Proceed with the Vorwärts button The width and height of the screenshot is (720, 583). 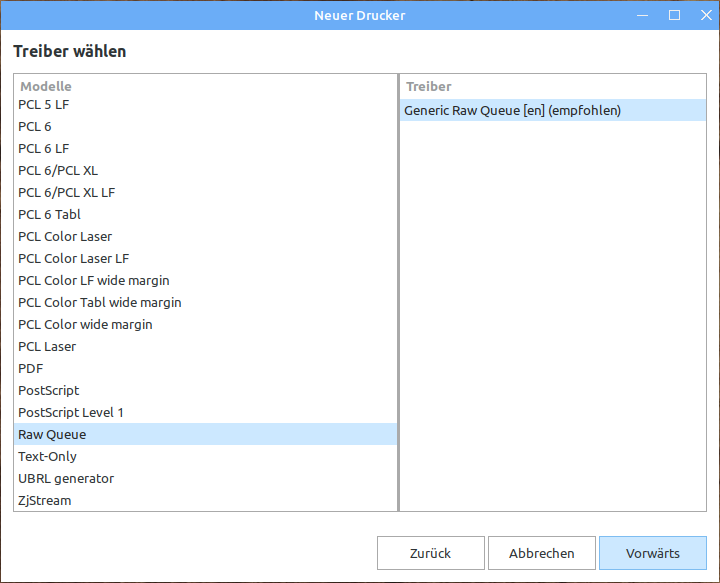coord(652,553)
